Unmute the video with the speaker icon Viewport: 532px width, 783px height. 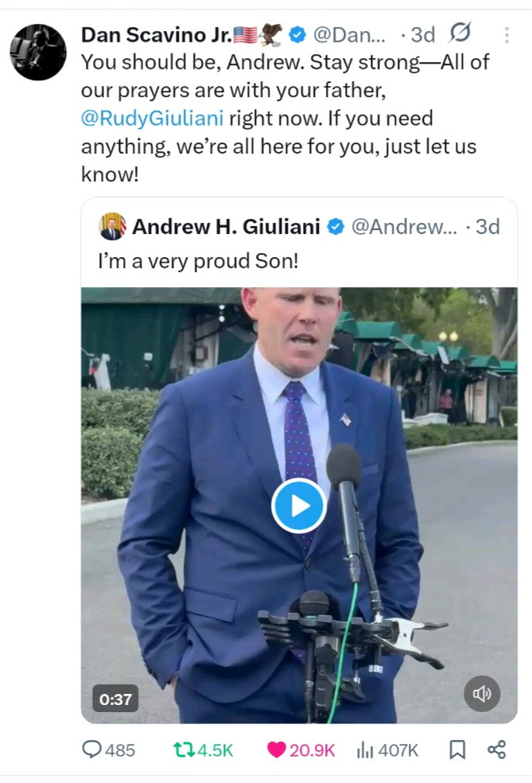pos(482,694)
